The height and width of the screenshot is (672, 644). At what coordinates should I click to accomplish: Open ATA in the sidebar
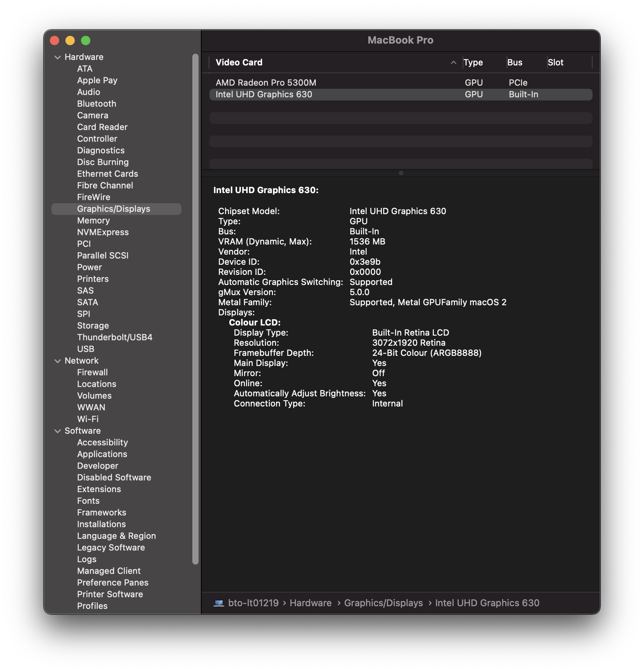click(x=84, y=69)
